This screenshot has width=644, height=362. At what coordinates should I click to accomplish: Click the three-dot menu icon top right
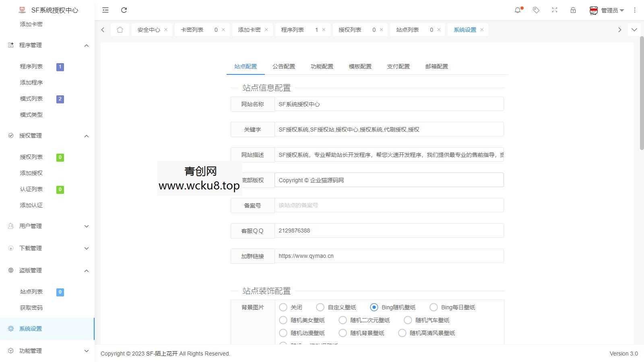[x=635, y=10]
